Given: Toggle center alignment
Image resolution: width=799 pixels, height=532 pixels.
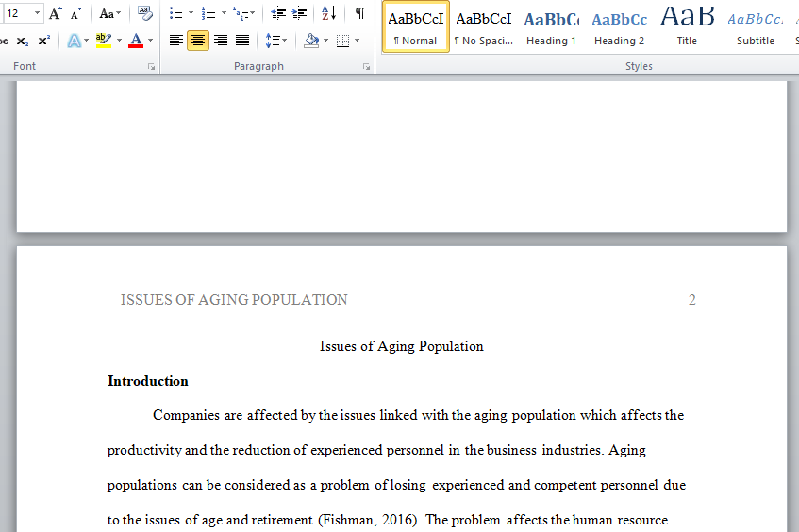Looking at the screenshot, I should tap(198, 41).
